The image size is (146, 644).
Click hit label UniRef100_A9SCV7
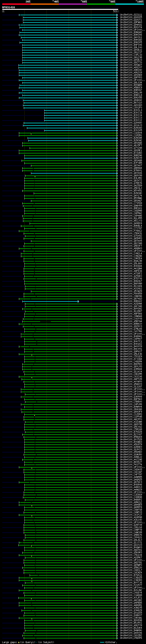[131, 67]
